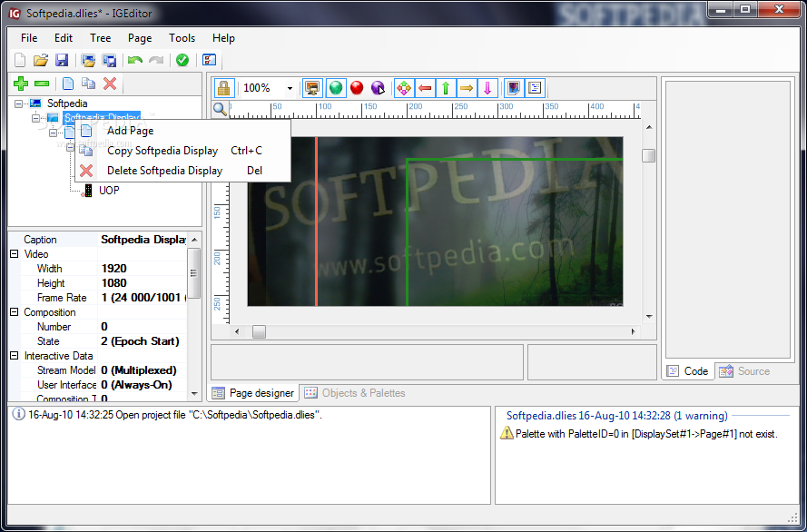Image resolution: width=807 pixels, height=532 pixels.
Task: Choose Add Page from the context menu
Action: click(182, 131)
